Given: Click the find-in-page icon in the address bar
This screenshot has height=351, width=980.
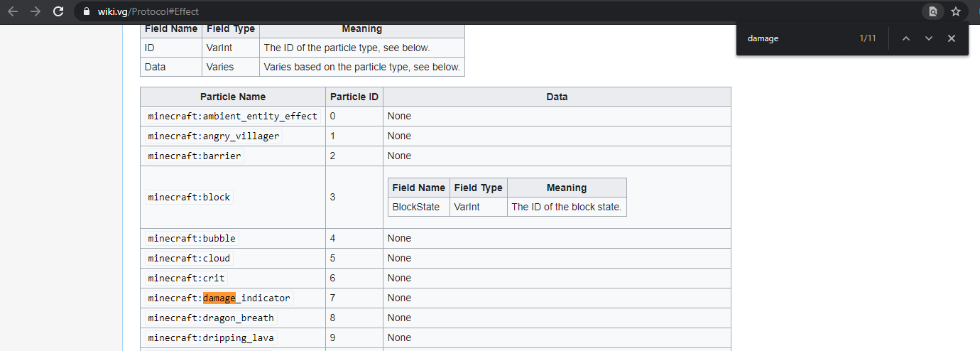Looking at the screenshot, I should point(933,11).
